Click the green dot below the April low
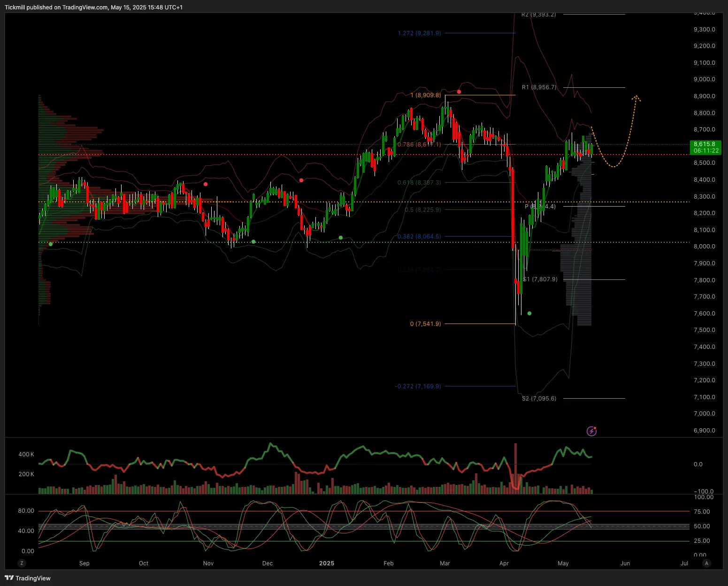728x586 pixels. point(529,313)
